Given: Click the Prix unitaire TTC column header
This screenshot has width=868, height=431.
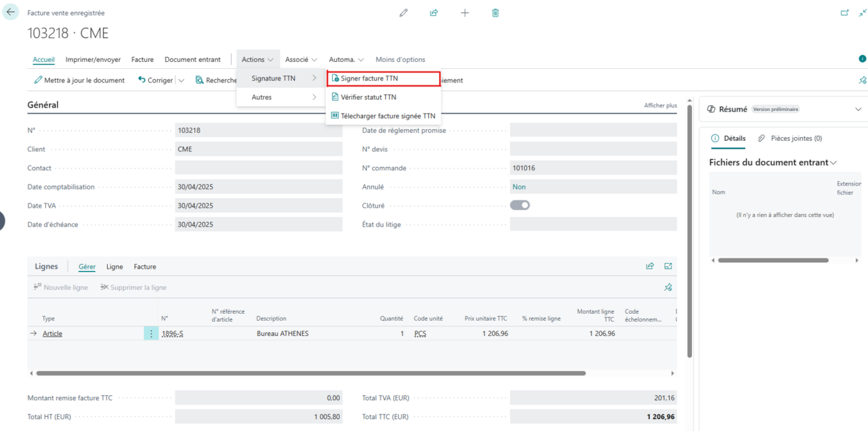Looking at the screenshot, I should tap(485, 319).
